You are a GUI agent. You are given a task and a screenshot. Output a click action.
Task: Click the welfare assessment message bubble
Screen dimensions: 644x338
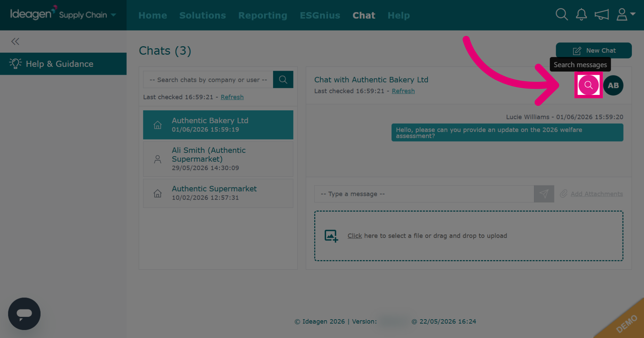click(507, 132)
